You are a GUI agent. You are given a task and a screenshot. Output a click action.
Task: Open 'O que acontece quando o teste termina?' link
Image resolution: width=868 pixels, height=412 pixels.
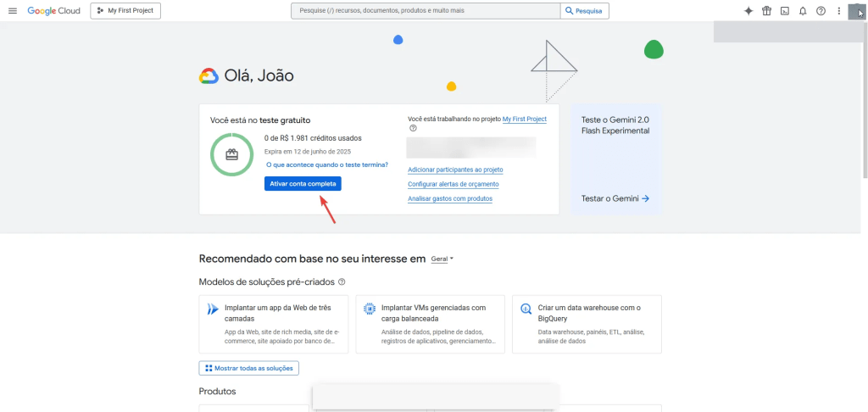point(327,164)
